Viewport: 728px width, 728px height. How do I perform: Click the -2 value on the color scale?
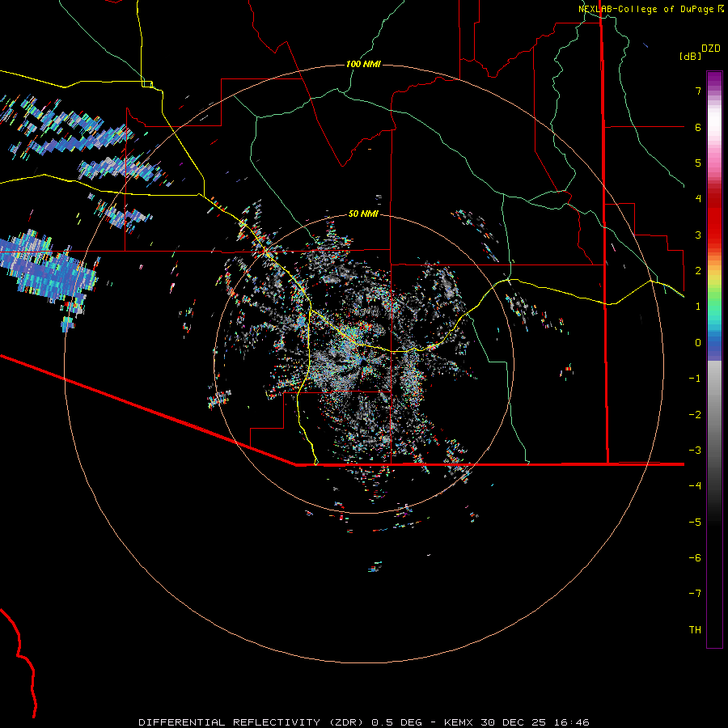695,415
